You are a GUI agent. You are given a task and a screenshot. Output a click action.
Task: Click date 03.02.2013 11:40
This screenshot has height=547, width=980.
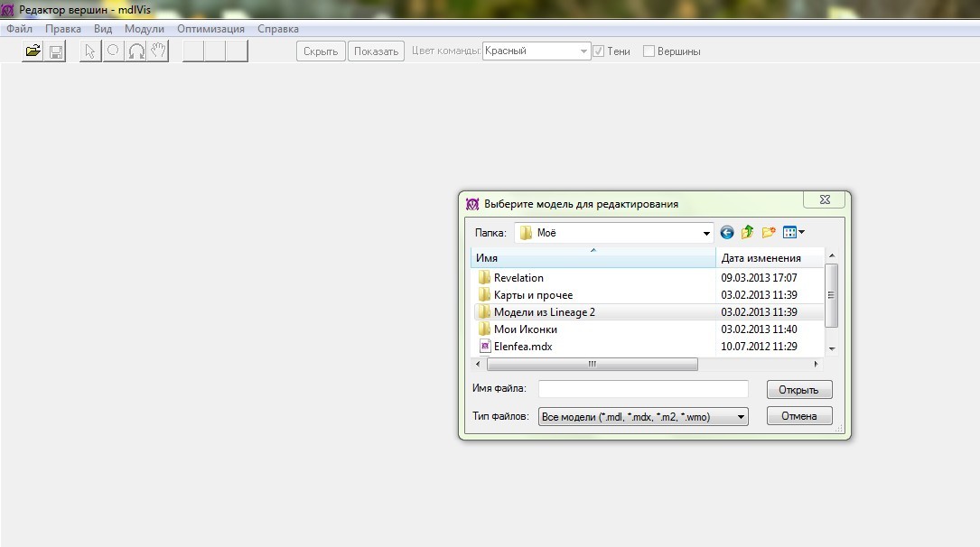click(x=759, y=329)
